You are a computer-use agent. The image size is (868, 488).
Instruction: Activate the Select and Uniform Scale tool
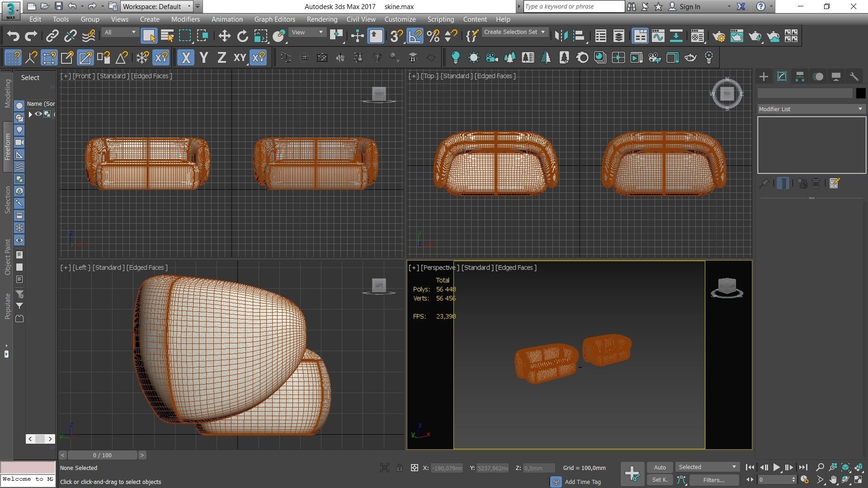click(x=261, y=36)
